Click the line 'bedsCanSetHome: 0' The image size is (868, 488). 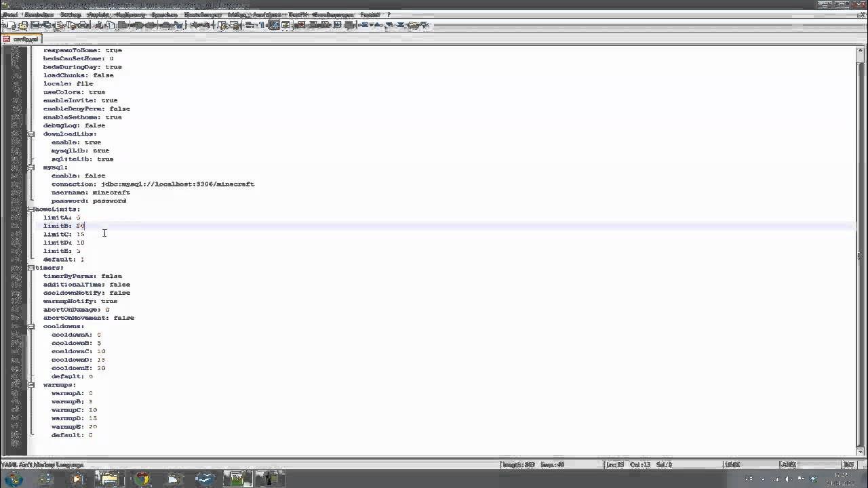[x=78, y=58]
